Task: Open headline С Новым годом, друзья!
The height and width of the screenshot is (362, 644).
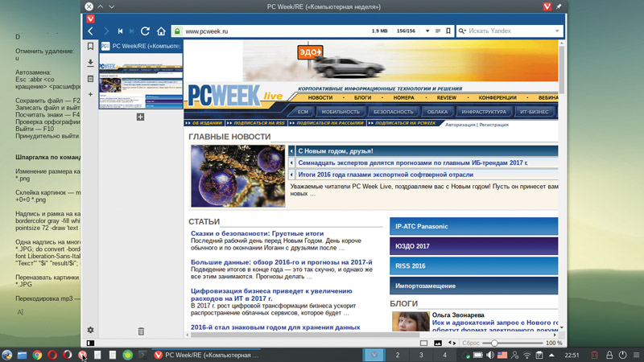Action: tap(335, 151)
